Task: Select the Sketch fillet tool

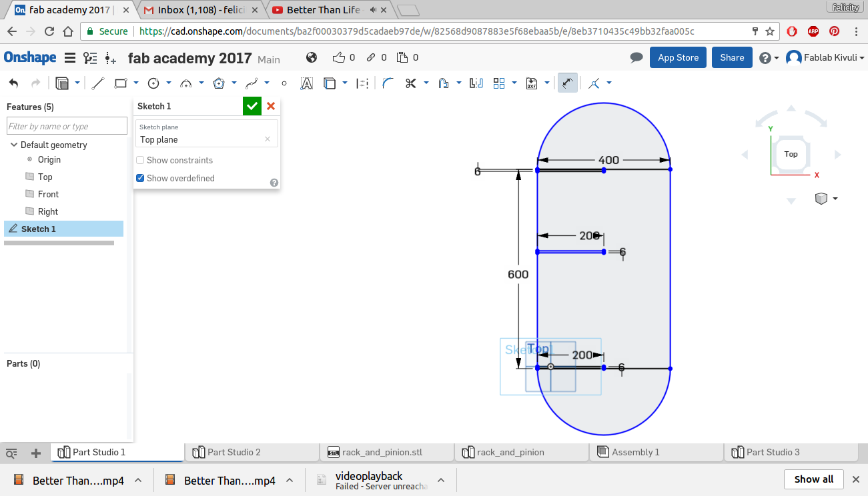Action: 388,83
